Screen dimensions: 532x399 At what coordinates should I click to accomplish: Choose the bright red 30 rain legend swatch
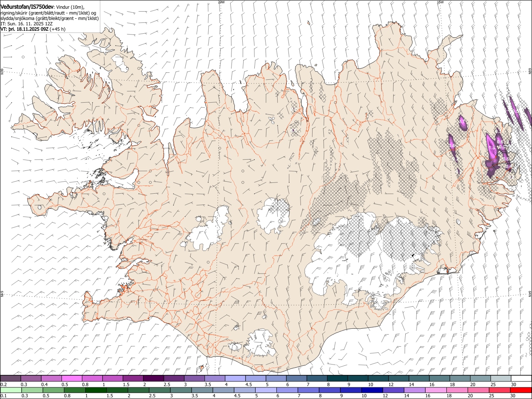tap(521, 390)
